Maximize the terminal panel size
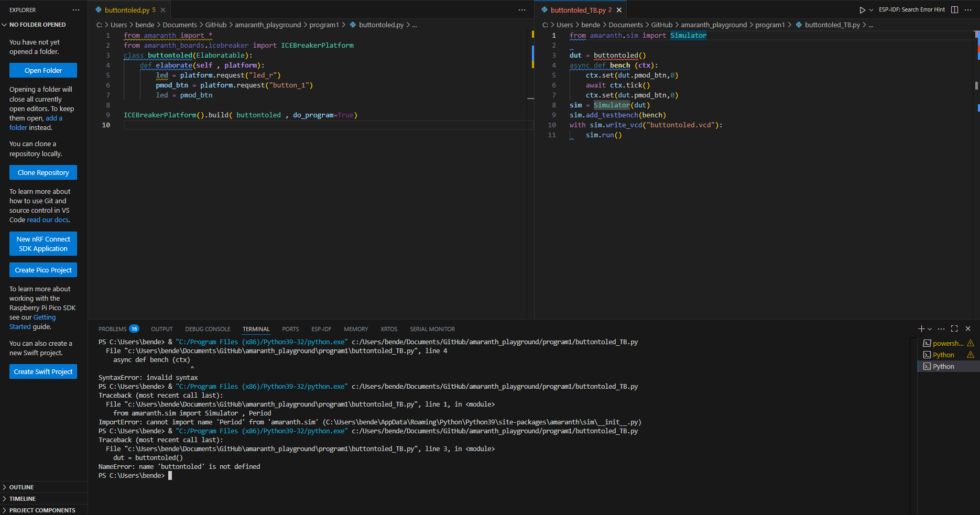 pyautogui.click(x=954, y=329)
